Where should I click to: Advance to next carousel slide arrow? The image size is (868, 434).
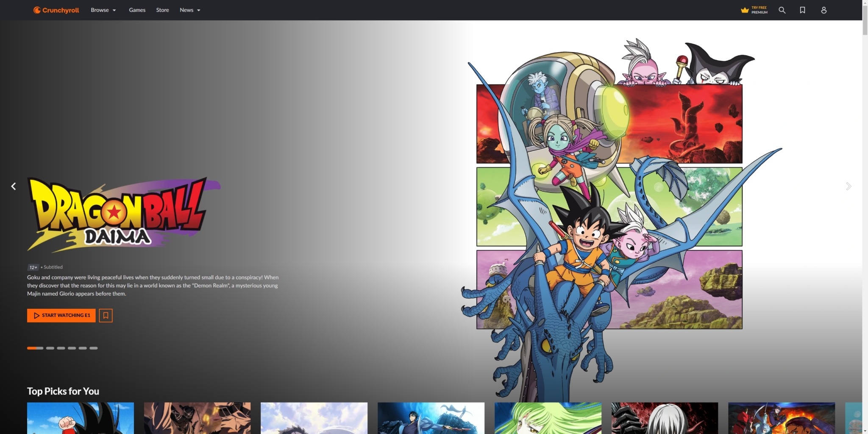[x=848, y=186]
